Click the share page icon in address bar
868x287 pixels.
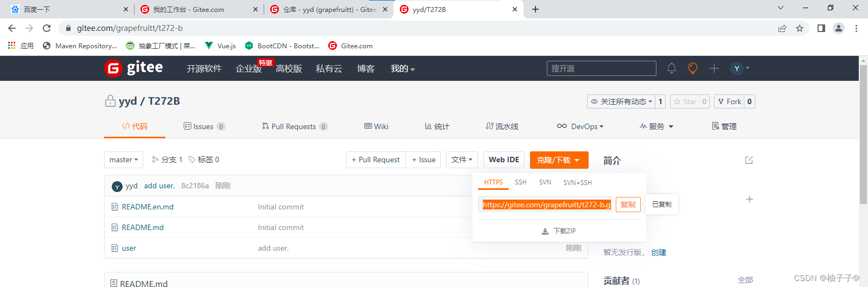click(782, 28)
